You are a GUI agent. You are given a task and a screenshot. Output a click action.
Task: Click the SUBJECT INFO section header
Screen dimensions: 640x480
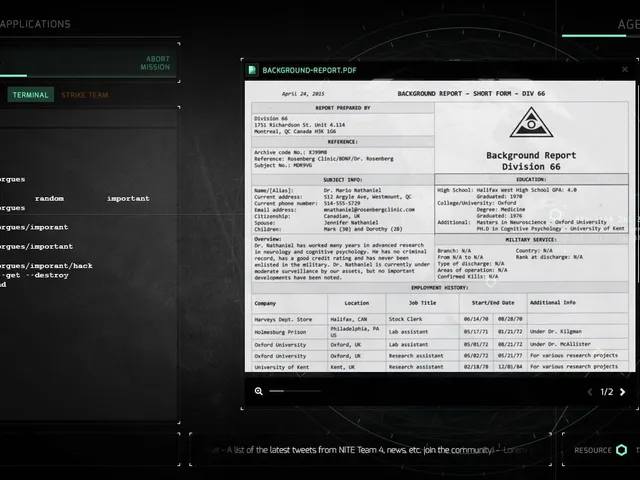(x=342, y=180)
